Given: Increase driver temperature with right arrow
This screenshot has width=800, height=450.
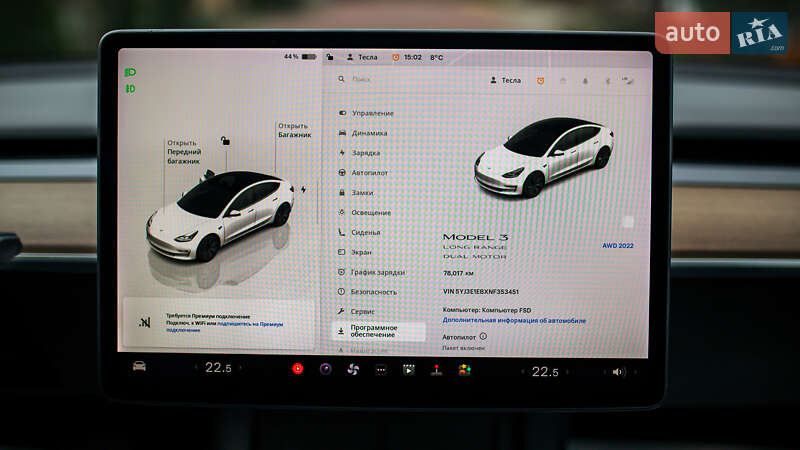Looking at the screenshot, I should (240, 367).
